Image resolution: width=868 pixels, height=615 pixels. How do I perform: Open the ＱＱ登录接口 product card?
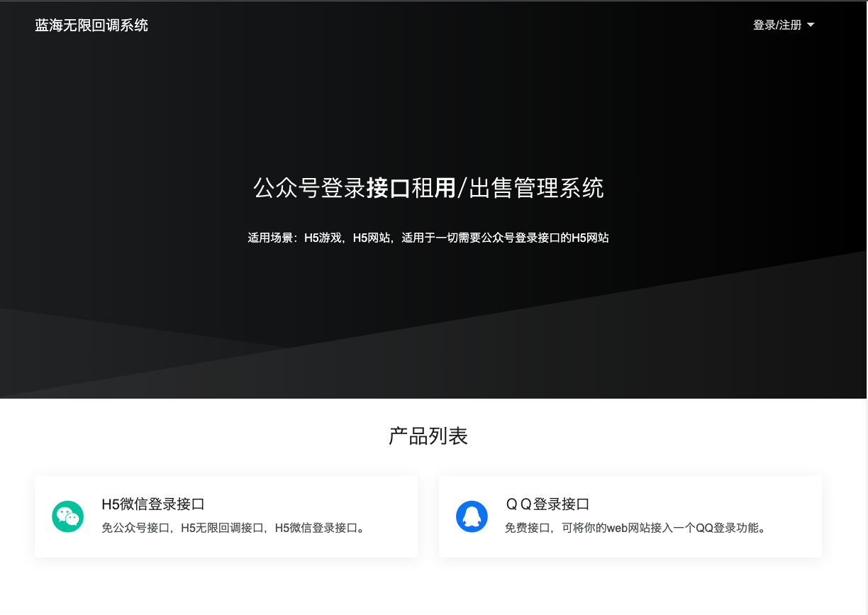click(x=630, y=516)
